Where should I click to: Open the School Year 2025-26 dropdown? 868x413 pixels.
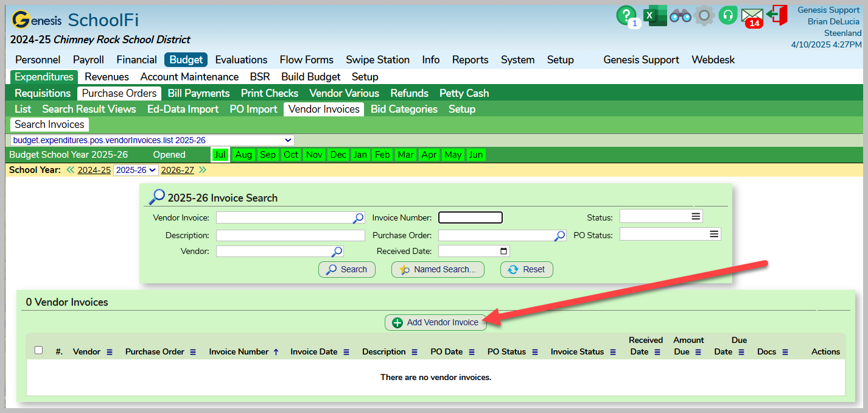coord(136,170)
